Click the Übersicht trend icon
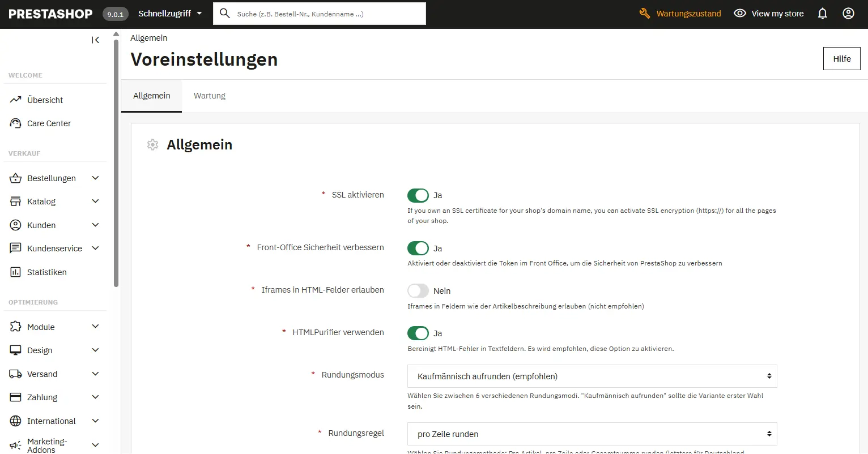 pyautogui.click(x=15, y=100)
